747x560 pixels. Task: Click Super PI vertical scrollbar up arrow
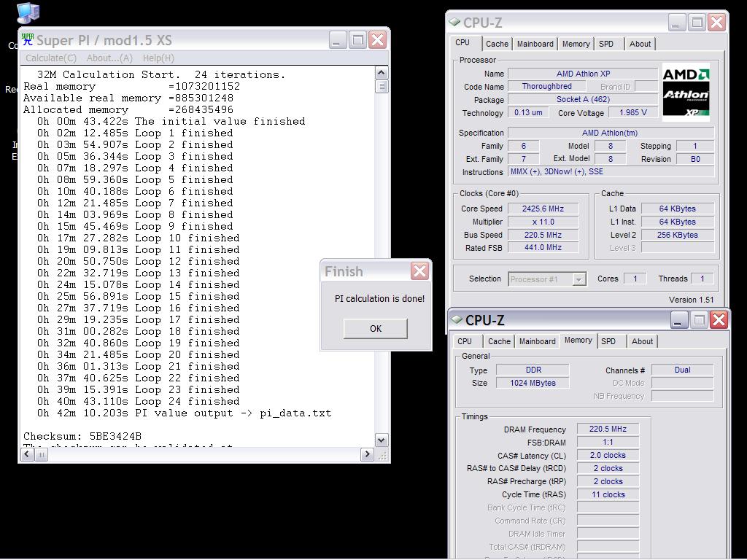pos(381,72)
